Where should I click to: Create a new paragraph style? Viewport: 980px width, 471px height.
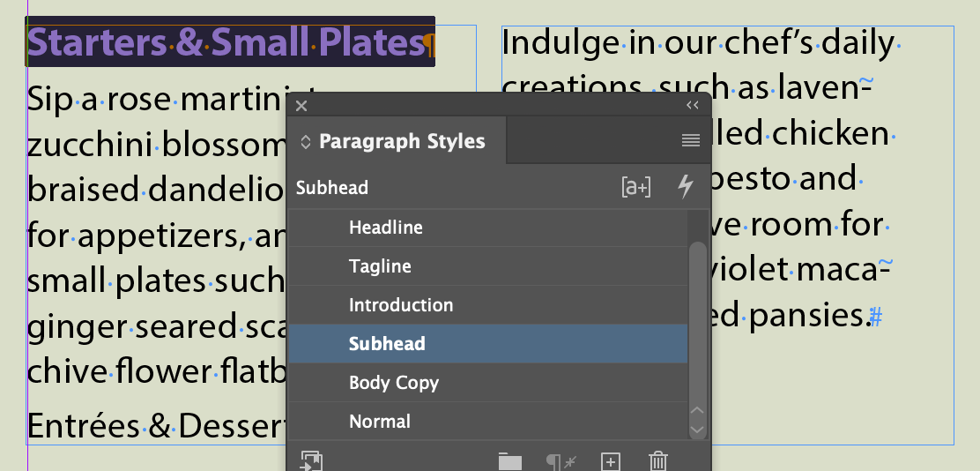pyautogui.click(x=610, y=462)
